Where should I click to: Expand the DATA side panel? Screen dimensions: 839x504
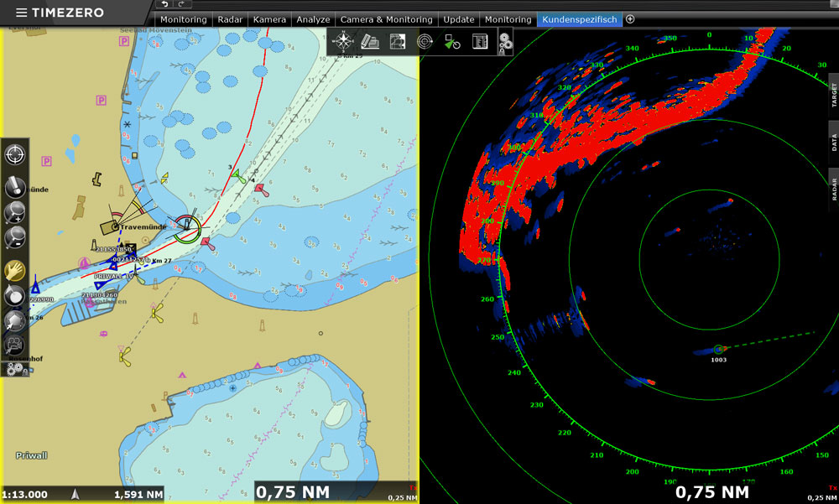pos(833,143)
